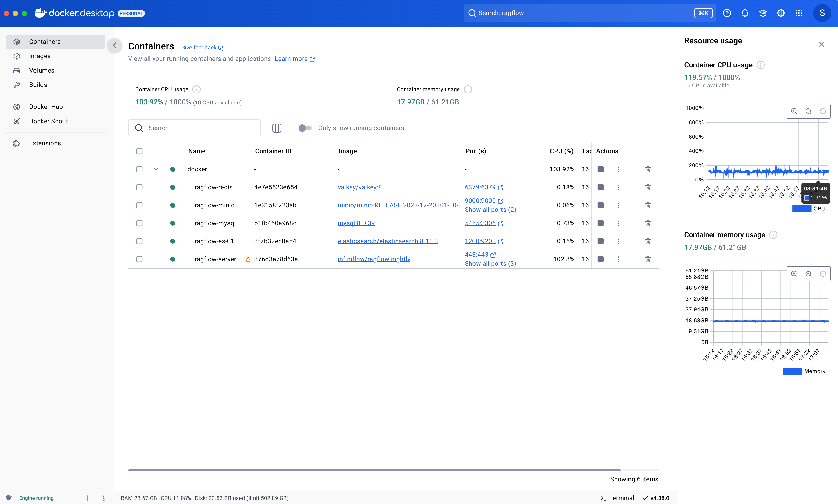Zoom out on the memory usage chart
The width and height of the screenshot is (838, 504).
808,274
